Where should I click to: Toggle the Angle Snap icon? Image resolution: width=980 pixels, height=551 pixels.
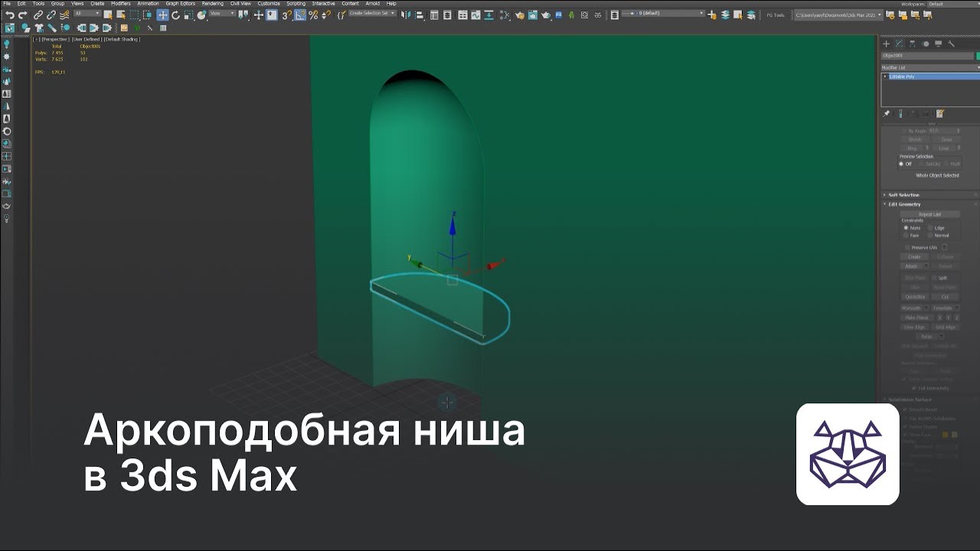(x=300, y=15)
